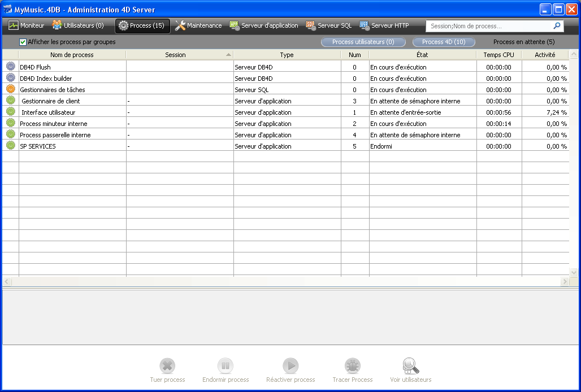Click the 4D Server title bar icon
This screenshot has height=392, width=581.
coord(7,9)
